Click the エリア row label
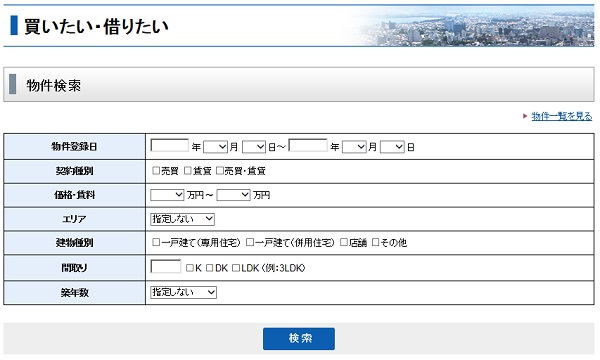 pos(74,219)
